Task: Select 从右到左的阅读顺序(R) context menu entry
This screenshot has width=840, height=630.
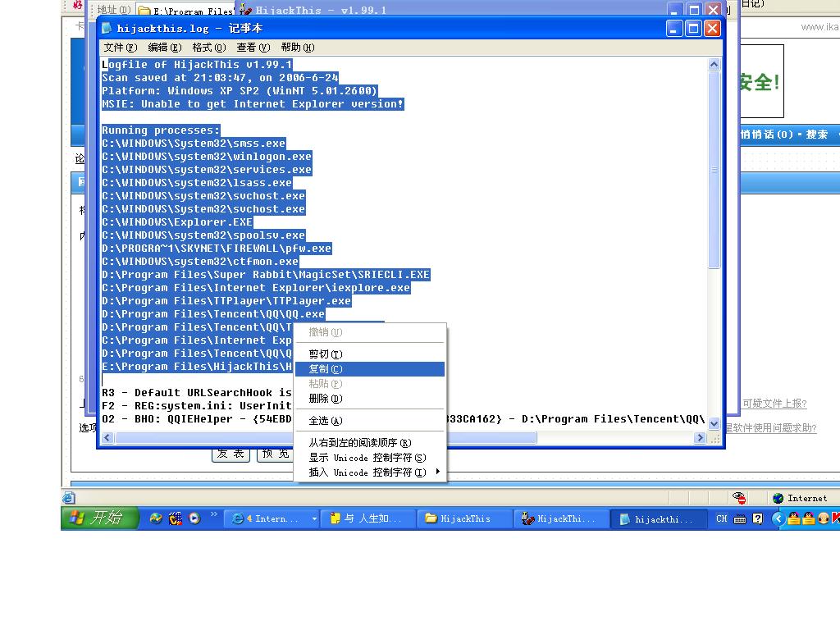Action: (x=370, y=442)
